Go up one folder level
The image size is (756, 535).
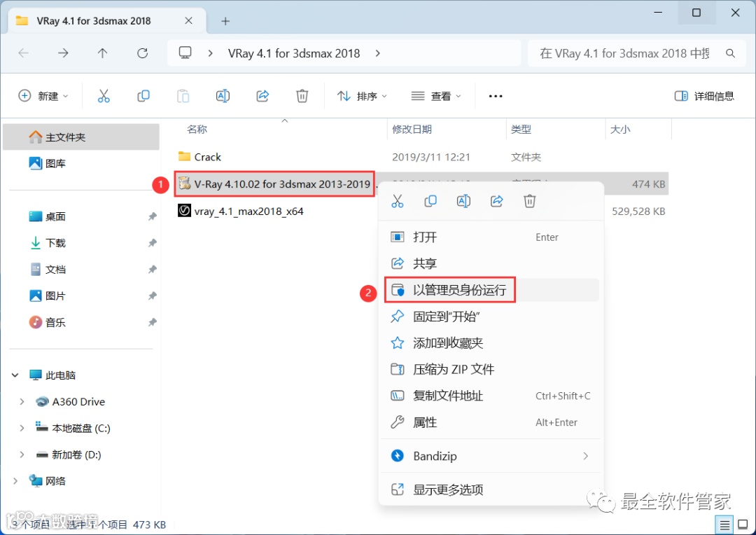[x=103, y=53]
